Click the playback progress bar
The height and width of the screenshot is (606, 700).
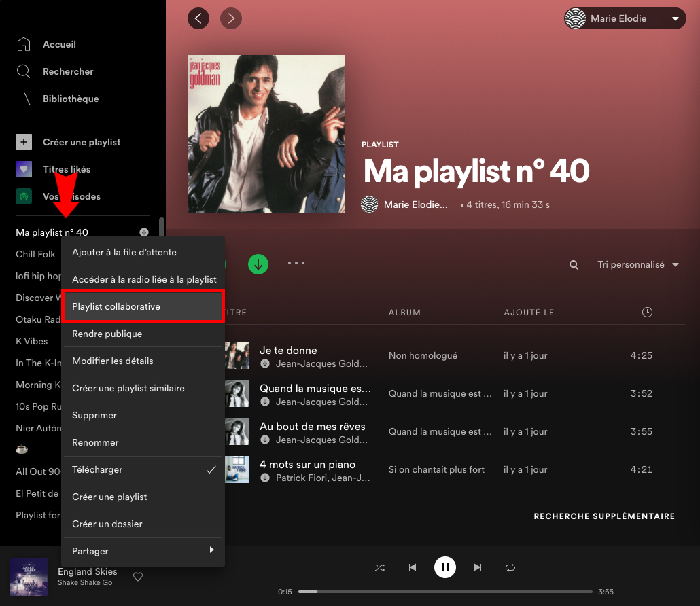(445, 591)
